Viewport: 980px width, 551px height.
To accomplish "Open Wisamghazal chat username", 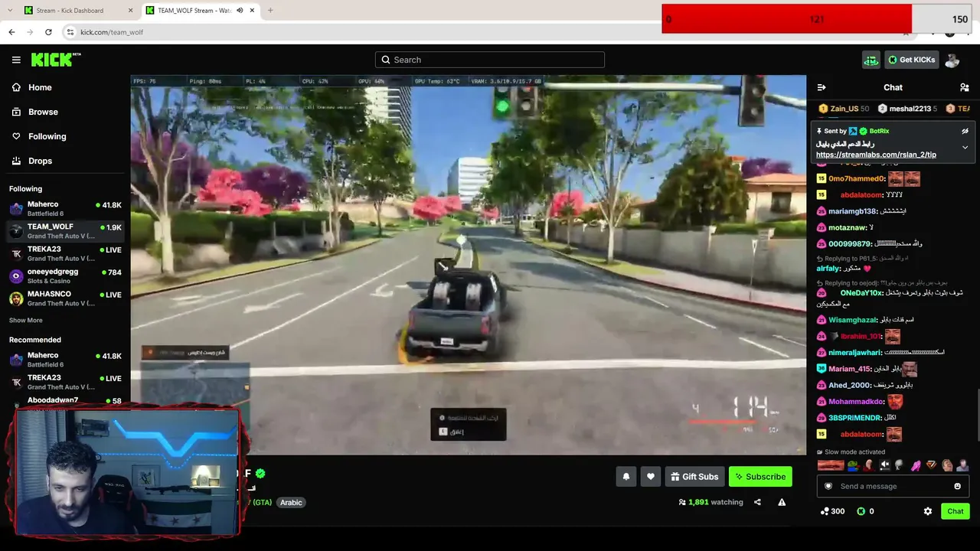I will [851, 320].
